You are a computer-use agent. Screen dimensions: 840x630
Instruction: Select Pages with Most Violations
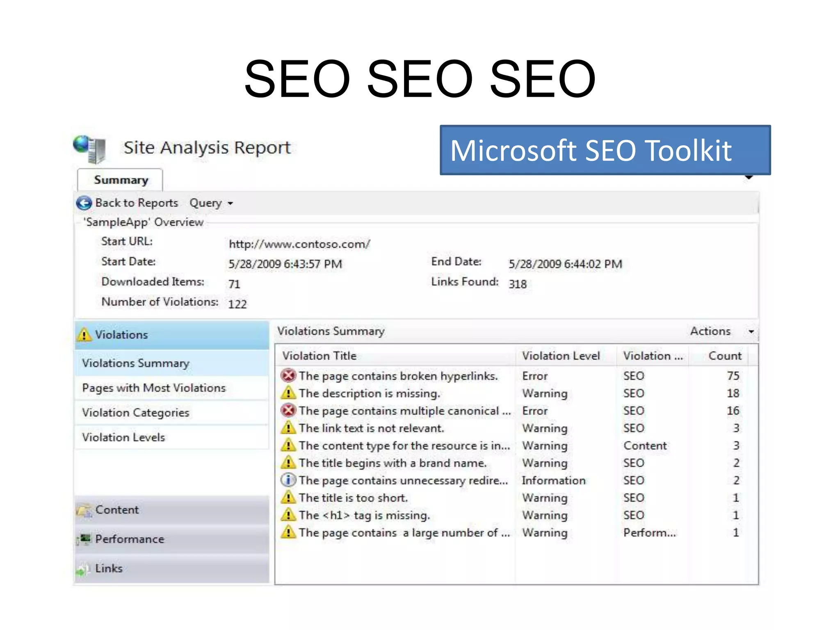[x=154, y=388]
